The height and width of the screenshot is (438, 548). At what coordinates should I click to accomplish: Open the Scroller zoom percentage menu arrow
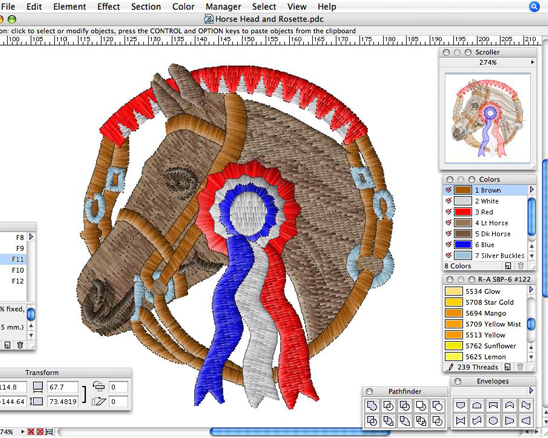click(532, 62)
